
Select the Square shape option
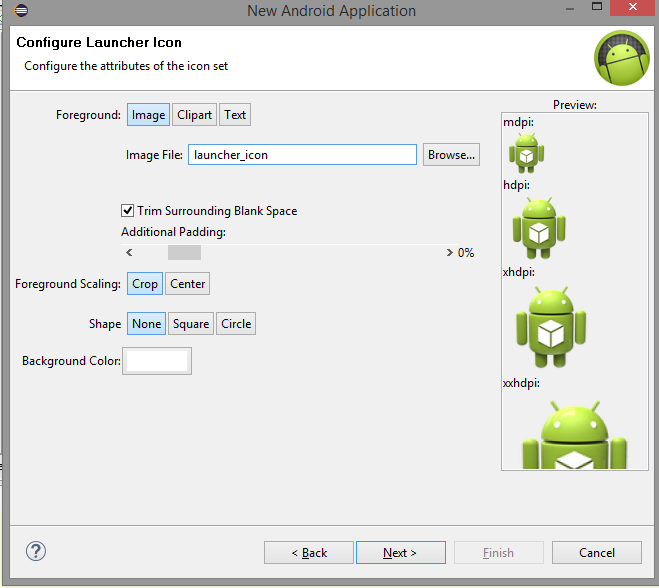click(x=191, y=324)
